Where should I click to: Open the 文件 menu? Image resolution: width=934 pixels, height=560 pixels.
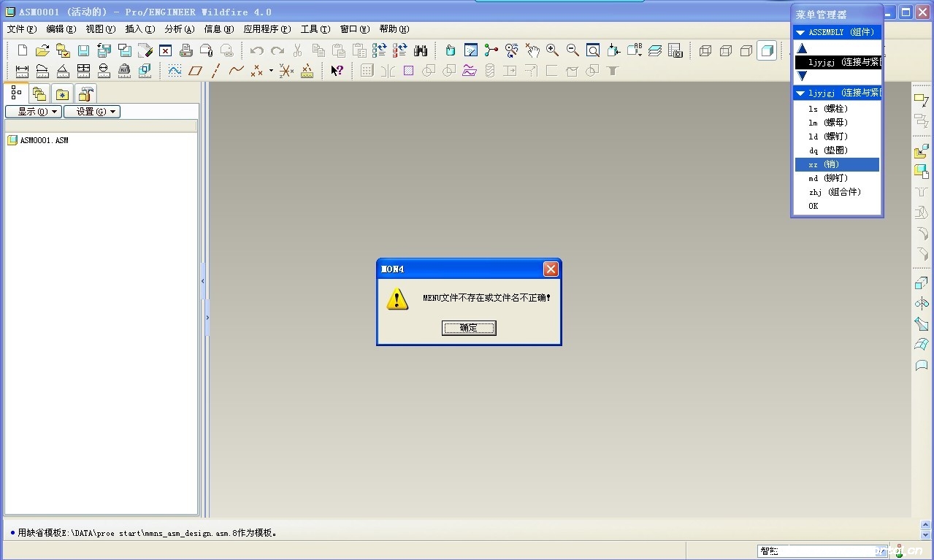coord(21,29)
